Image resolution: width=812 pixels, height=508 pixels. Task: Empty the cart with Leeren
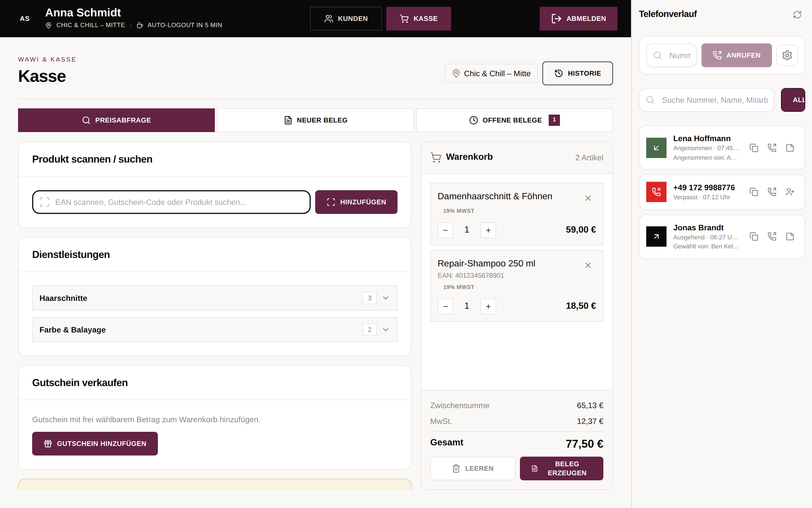click(x=473, y=468)
